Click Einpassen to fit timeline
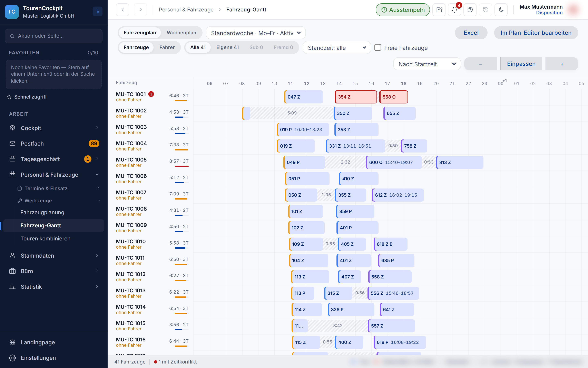Viewport: 588px width, 368px height. point(521,64)
